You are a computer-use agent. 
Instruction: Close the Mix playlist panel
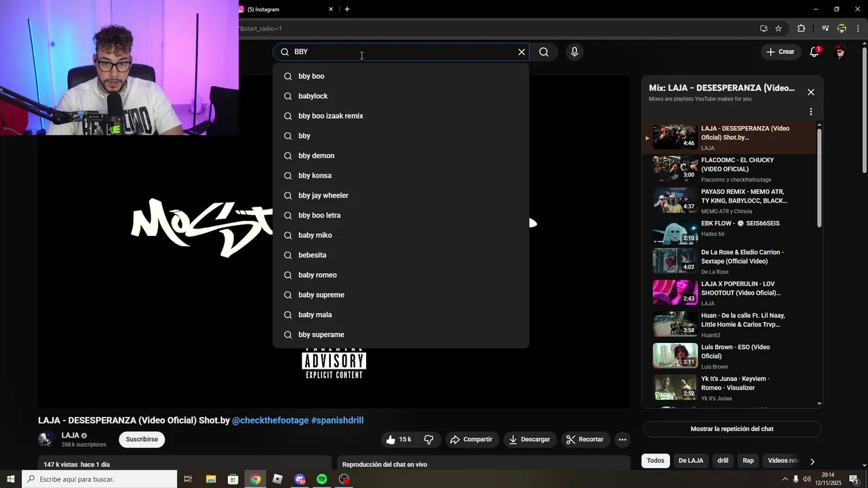pos(810,92)
